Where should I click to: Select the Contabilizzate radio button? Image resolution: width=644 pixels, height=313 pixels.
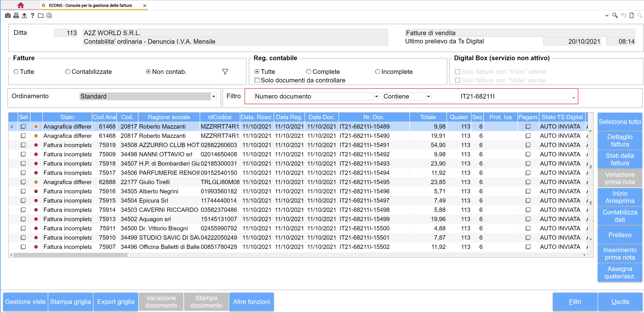[x=68, y=72]
